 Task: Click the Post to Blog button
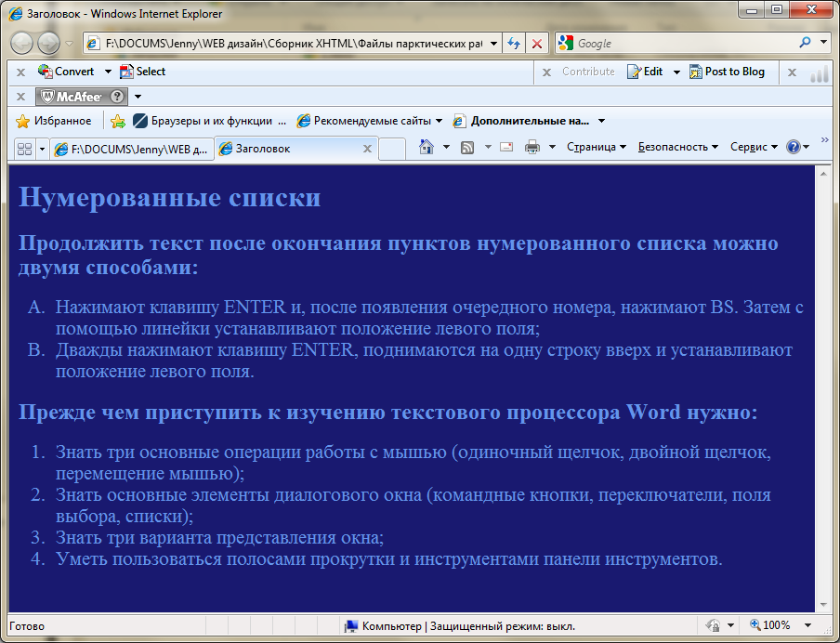[x=727, y=72]
